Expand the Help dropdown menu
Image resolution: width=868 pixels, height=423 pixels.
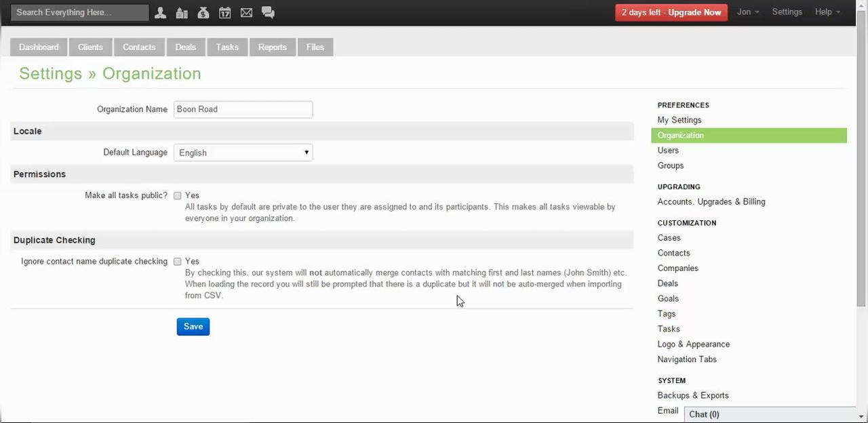click(827, 12)
